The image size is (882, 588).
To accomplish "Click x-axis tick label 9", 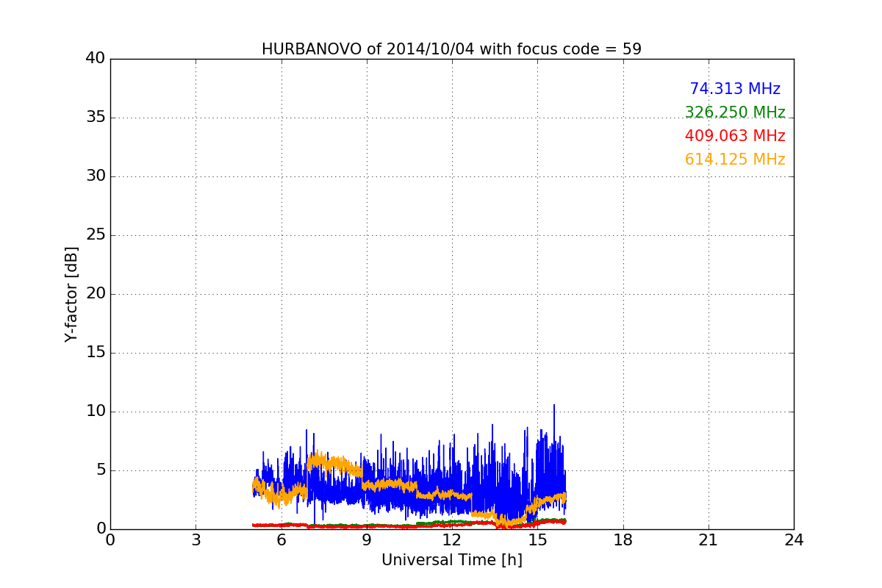I will click(367, 540).
